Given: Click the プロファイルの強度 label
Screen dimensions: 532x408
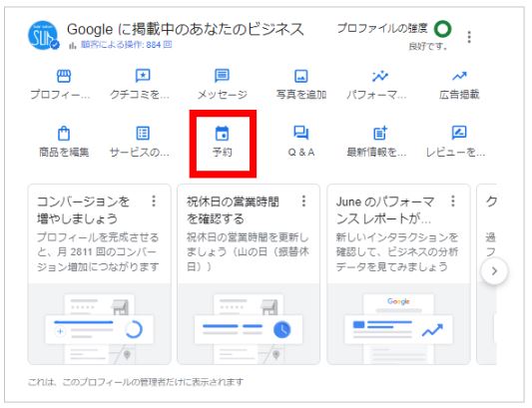Looking at the screenshot, I should [382, 28].
